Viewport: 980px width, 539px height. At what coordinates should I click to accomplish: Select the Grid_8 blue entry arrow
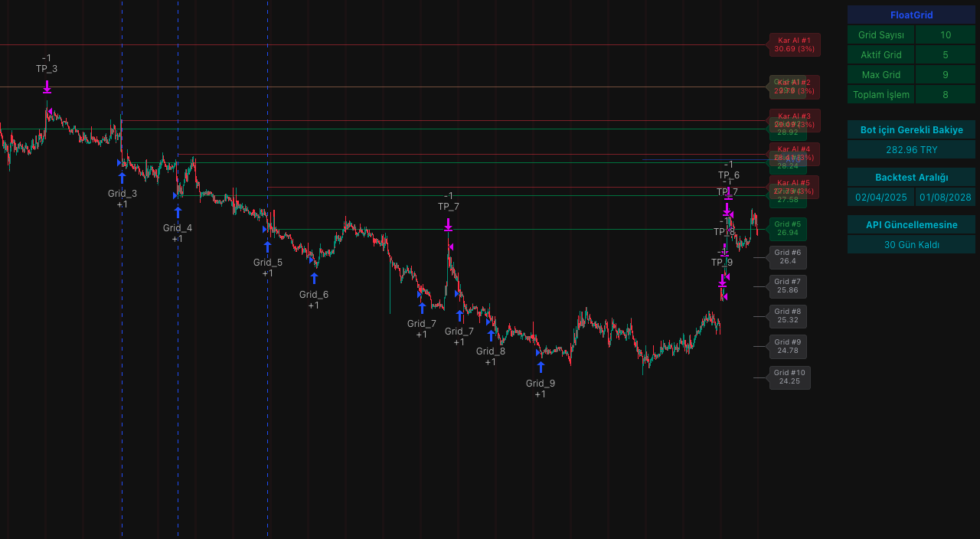[491, 335]
